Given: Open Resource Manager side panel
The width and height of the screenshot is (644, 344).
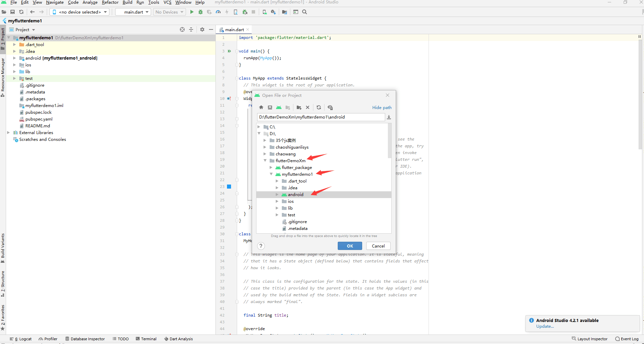Looking at the screenshot, I should pyautogui.click(x=3, y=77).
